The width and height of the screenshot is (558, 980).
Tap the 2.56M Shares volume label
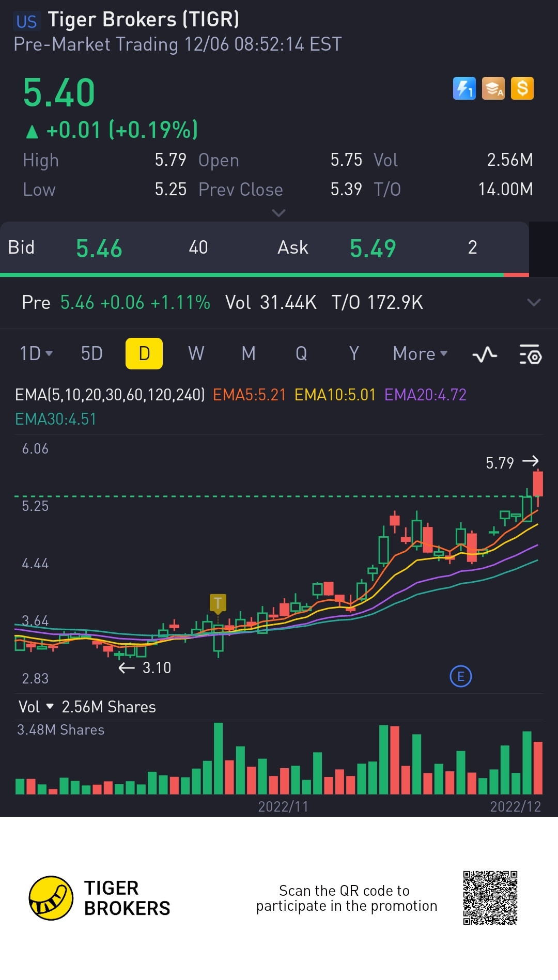[x=109, y=707]
